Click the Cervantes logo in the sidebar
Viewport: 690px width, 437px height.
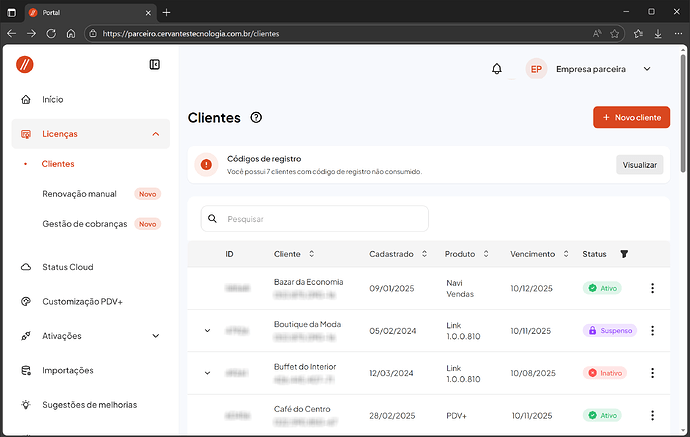(25, 64)
